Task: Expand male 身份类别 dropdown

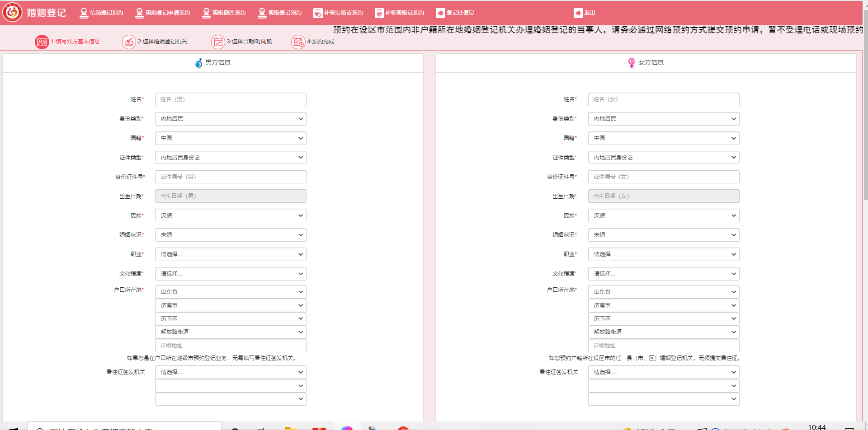Action: coord(231,119)
